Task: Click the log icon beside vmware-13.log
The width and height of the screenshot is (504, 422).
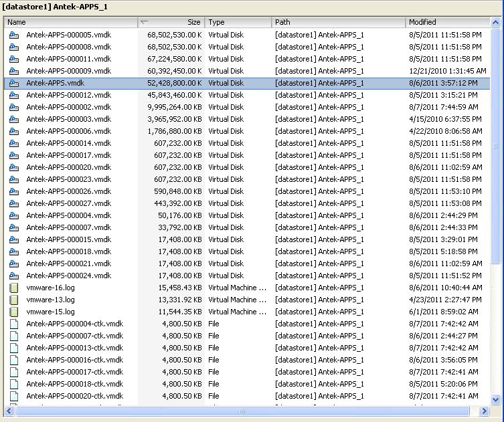Action: [x=14, y=300]
